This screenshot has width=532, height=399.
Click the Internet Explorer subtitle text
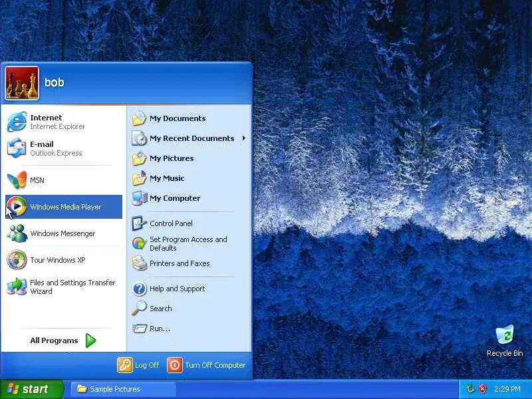point(57,126)
